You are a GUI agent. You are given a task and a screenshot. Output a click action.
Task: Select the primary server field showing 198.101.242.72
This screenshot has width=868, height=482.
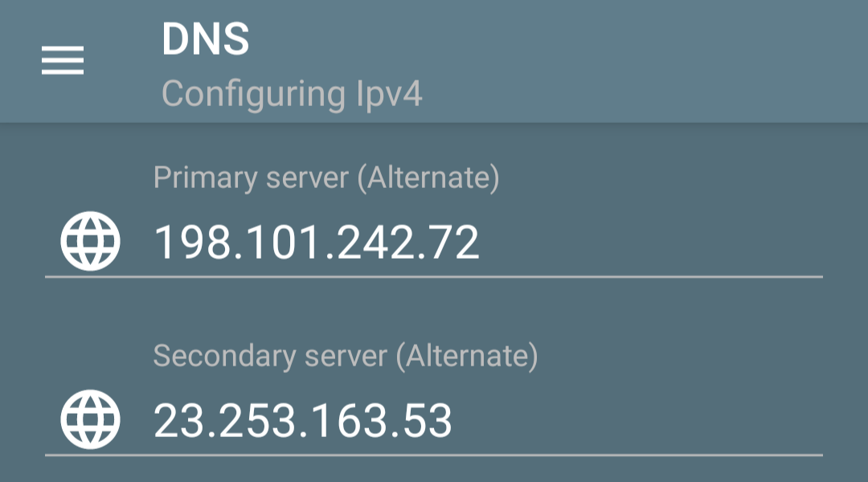pos(434,243)
